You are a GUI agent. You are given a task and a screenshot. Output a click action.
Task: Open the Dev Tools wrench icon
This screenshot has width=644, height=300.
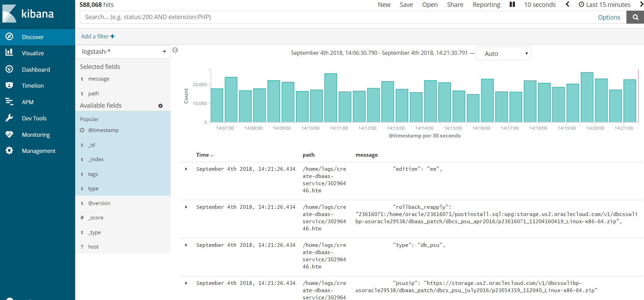9,118
